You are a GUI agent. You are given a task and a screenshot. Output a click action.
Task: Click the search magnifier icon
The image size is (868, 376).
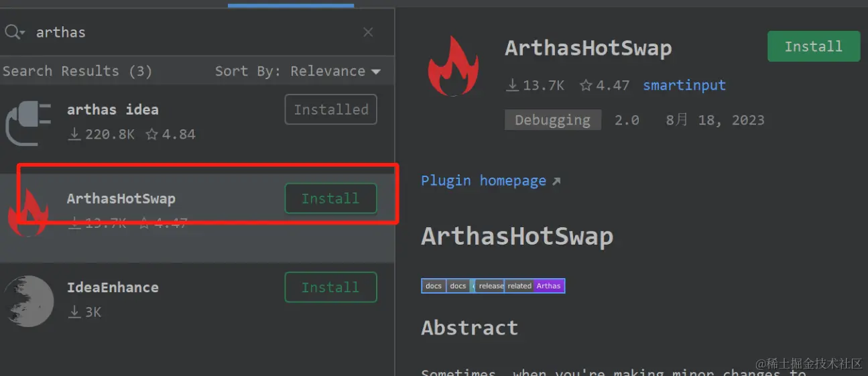click(x=13, y=32)
